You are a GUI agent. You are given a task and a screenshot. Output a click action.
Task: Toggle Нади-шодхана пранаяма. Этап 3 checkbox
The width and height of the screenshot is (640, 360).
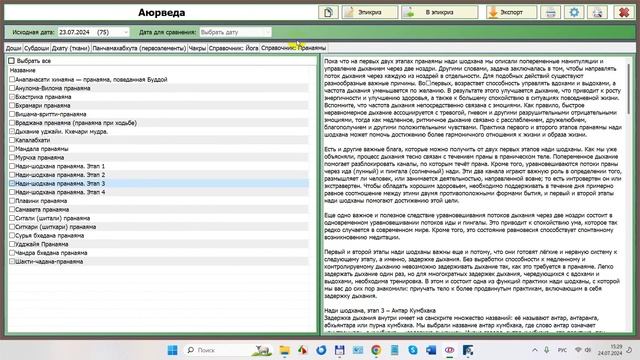pos(12,183)
